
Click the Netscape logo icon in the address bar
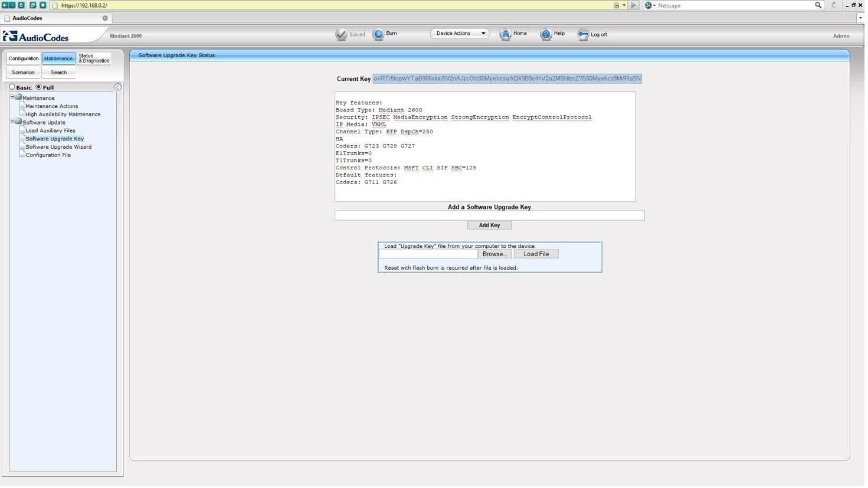pyautogui.click(x=647, y=5)
